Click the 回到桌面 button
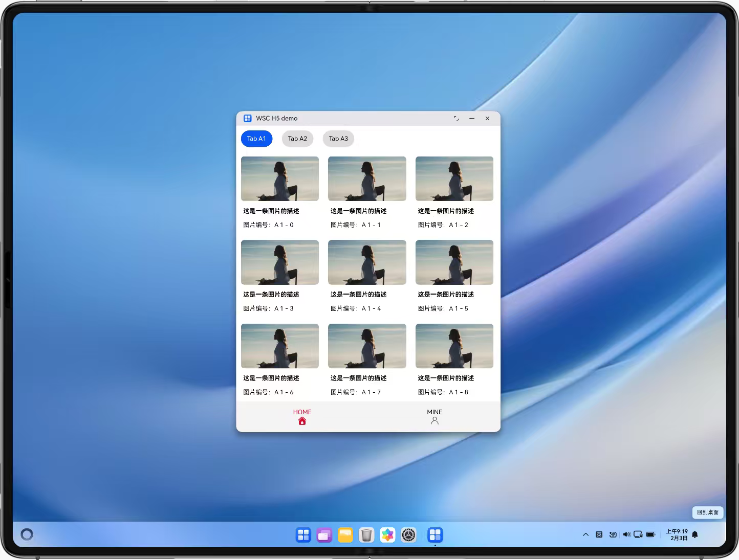Image resolution: width=739 pixels, height=560 pixels. [x=707, y=512]
